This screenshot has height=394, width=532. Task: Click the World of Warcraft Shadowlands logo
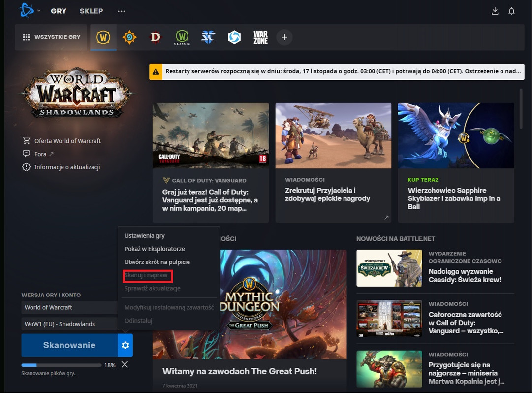[x=77, y=93]
